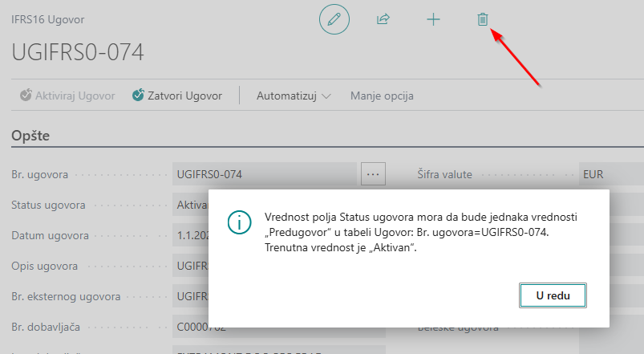This screenshot has width=644, height=354.
Task: Click the Br. eksternog ugovora label
Action: tap(66, 296)
